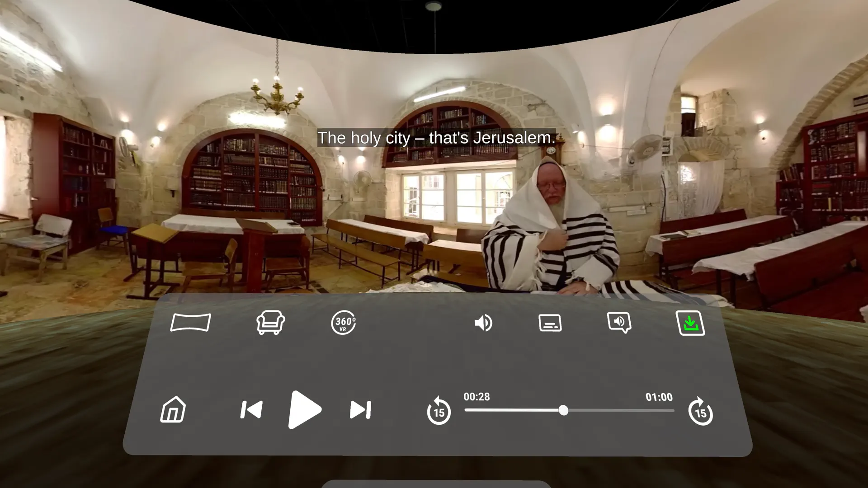Rewind 15 seconds
This screenshot has width=868, height=488.
[x=439, y=411]
